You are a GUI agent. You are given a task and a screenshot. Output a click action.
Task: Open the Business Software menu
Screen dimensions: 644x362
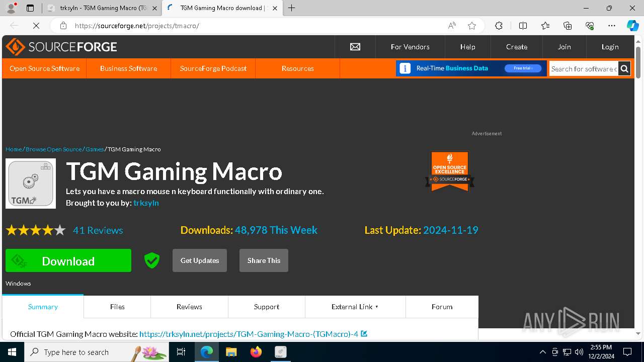(x=128, y=68)
